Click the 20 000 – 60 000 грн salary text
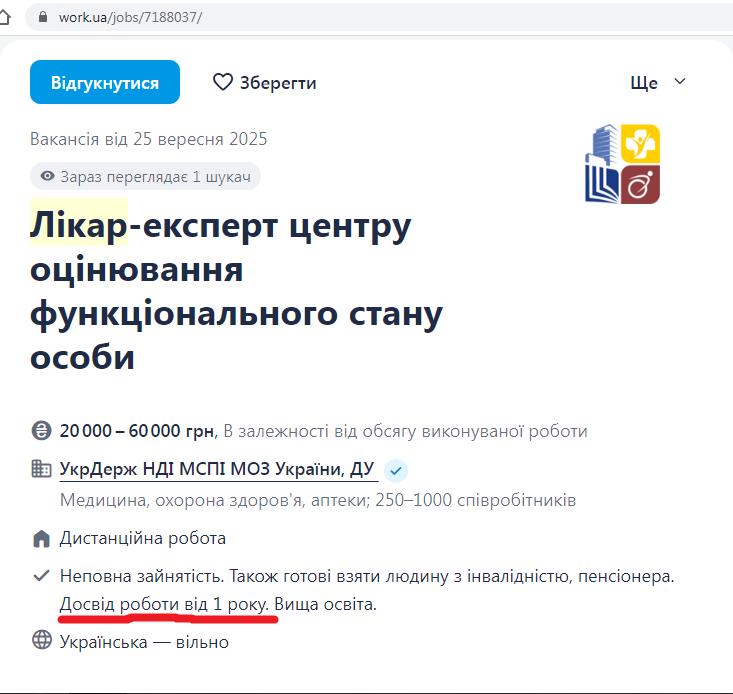The width and height of the screenshot is (733, 694). tap(137, 432)
